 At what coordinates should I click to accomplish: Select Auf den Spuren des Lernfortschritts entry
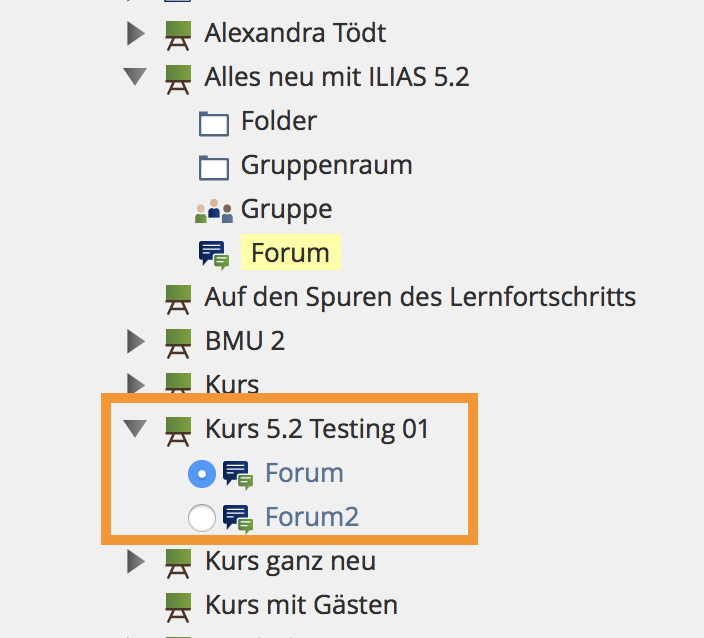point(420,297)
